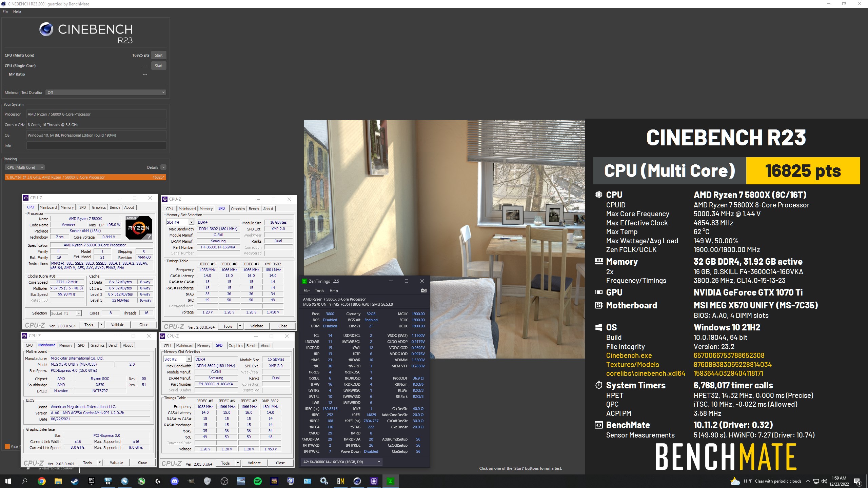Screen dimensions: 868x488
Task: Open Cinebench Help menu
Action: [17, 12]
